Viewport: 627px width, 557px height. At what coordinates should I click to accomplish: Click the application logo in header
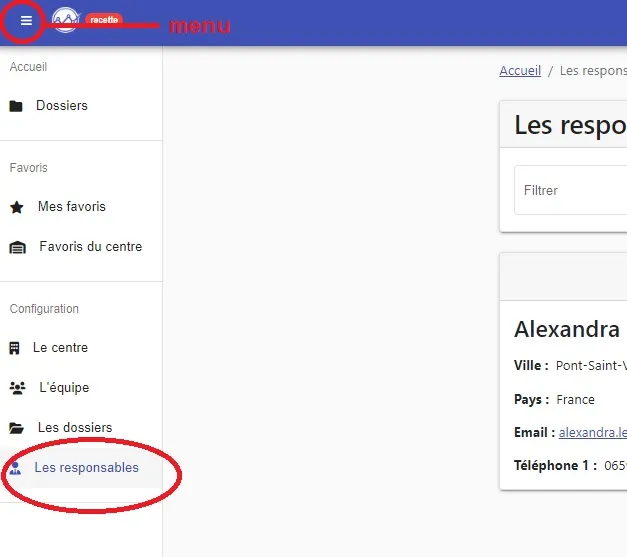(x=66, y=20)
